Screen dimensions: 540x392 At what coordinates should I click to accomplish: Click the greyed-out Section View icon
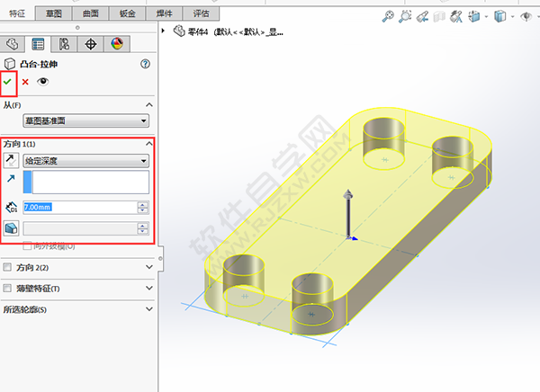[x=439, y=16]
